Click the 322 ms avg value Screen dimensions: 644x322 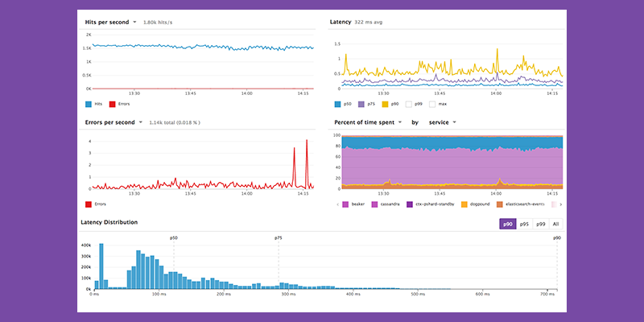tap(369, 23)
